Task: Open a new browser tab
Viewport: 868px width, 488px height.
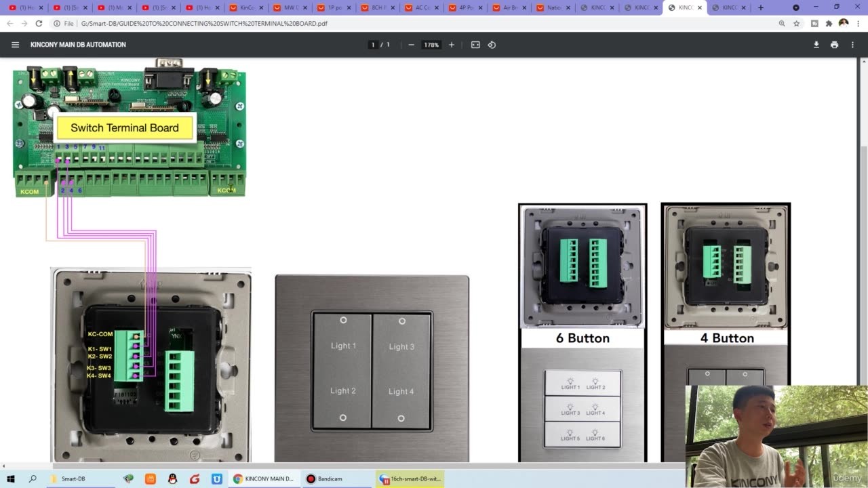Action: pyautogui.click(x=760, y=7)
